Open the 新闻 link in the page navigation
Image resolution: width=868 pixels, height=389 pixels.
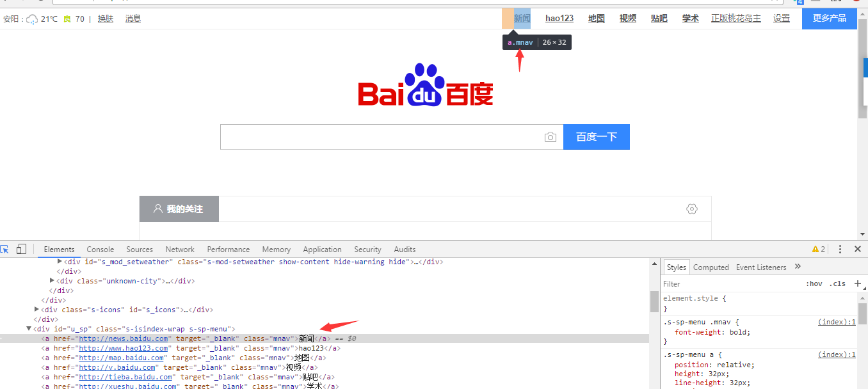pos(522,19)
